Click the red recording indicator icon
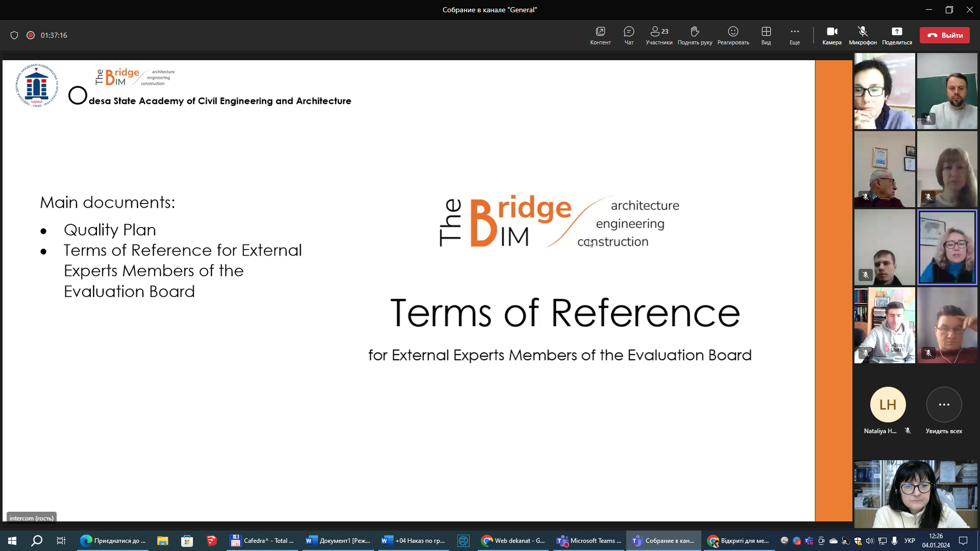 (31, 35)
